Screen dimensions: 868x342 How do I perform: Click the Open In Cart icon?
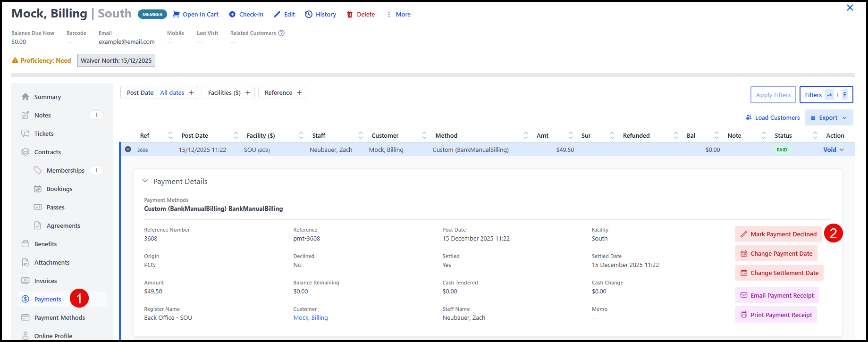click(176, 15)
